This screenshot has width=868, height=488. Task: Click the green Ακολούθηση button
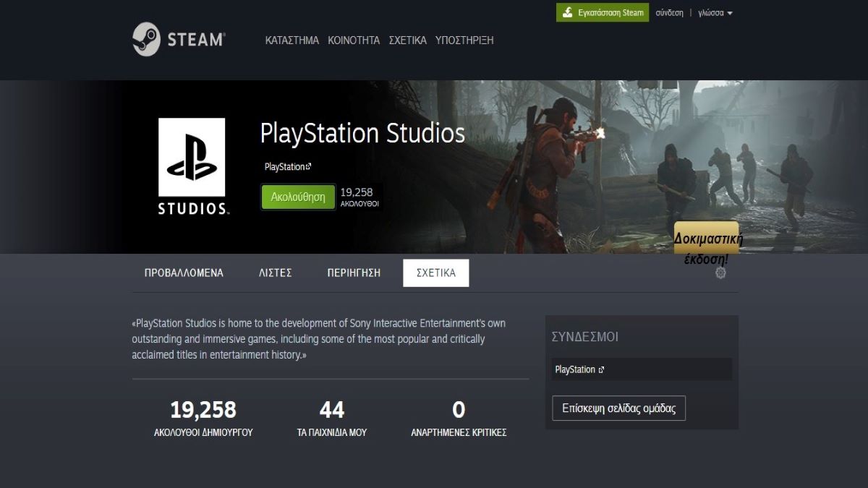click(297, 195)
